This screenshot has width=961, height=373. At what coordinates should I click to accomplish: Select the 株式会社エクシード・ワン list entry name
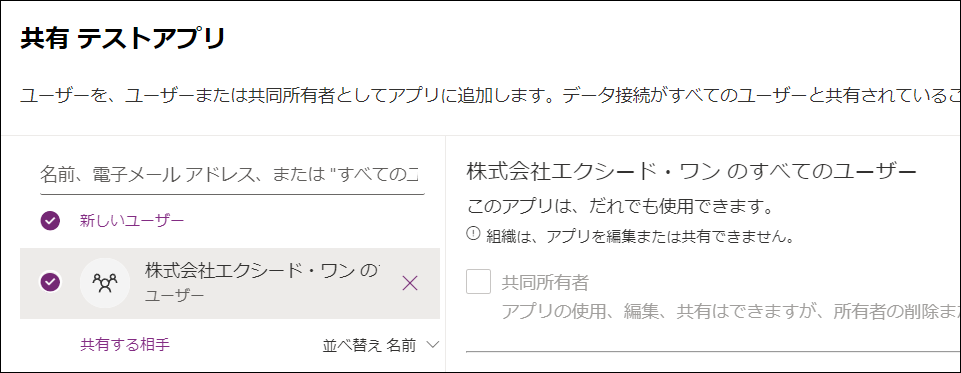click(263, 270)
